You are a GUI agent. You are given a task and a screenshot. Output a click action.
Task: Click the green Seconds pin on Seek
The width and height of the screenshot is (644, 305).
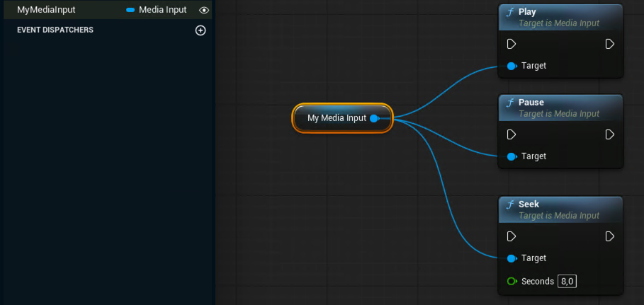[x=512, y=281]
